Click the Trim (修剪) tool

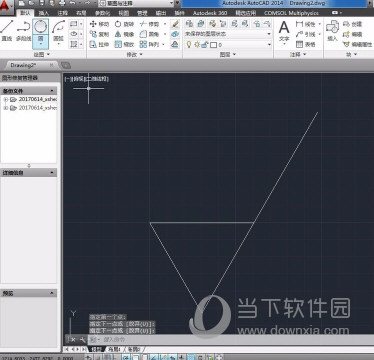149,24
